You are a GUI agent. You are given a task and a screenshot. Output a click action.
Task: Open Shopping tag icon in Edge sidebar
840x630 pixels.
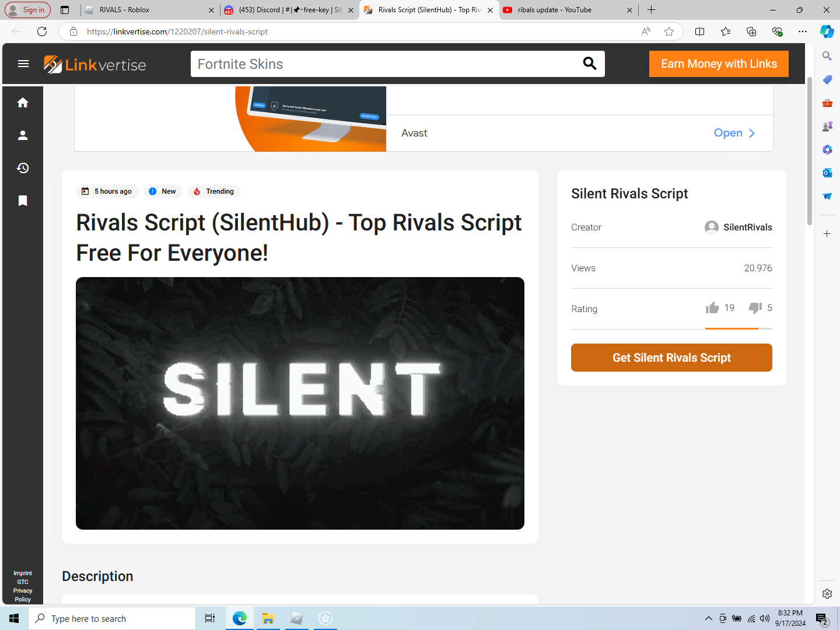click(827, 79)
